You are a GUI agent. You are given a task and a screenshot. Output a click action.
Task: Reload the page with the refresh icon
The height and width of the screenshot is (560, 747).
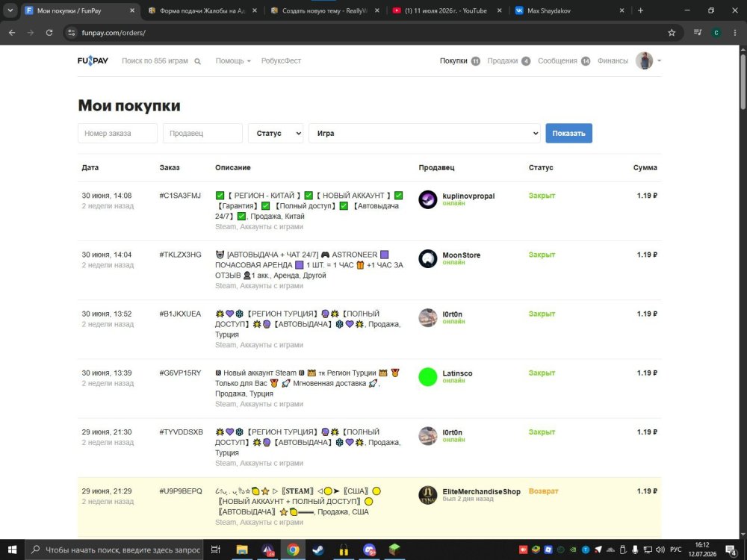pyautogui.click(x=49, y=33)
